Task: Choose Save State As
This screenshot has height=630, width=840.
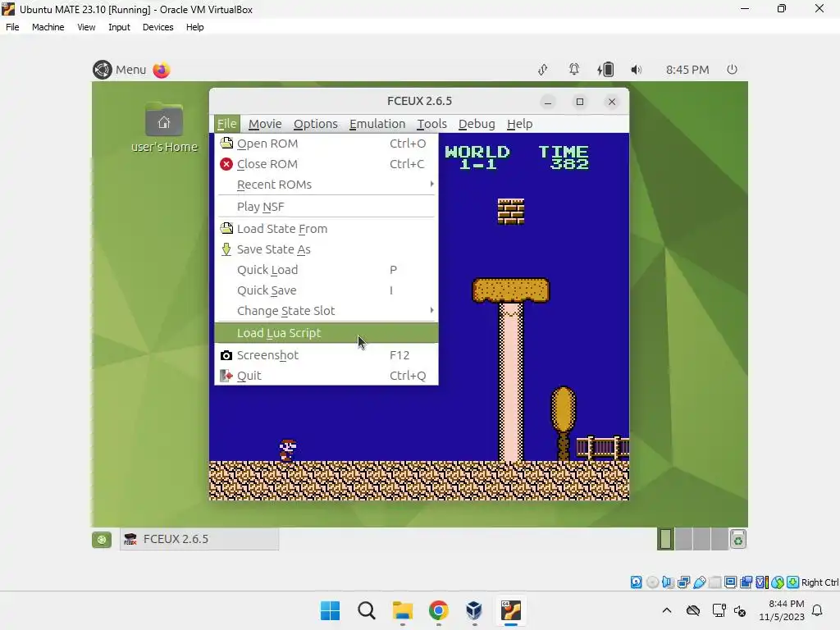Action: pos(326,249)
